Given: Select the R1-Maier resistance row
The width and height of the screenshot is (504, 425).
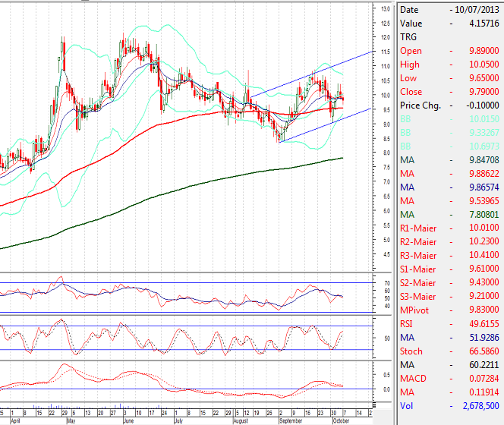Looking at the screenshot, I should coord(449,228).
